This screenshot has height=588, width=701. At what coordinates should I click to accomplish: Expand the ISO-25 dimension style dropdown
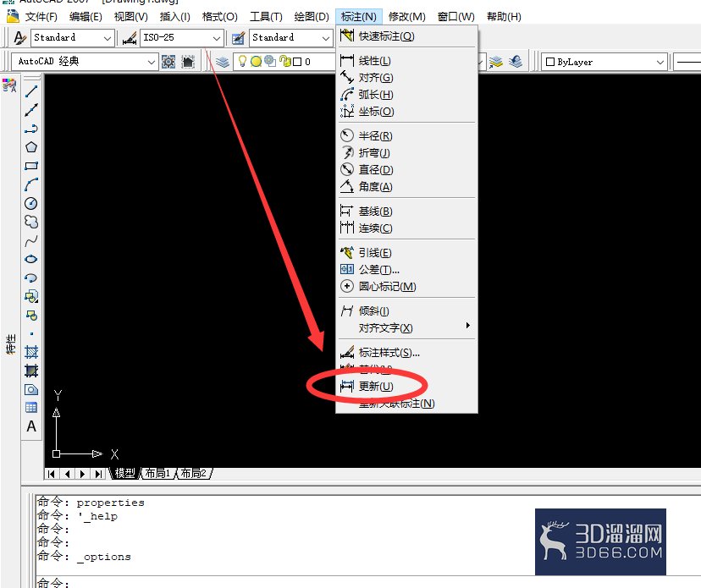click(x=217, y=38)
